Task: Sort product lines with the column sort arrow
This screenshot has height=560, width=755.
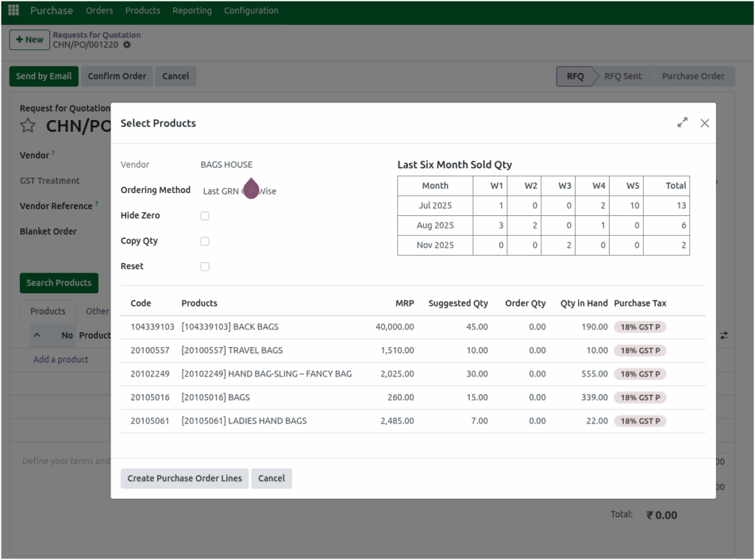Action: click(38, 335)
